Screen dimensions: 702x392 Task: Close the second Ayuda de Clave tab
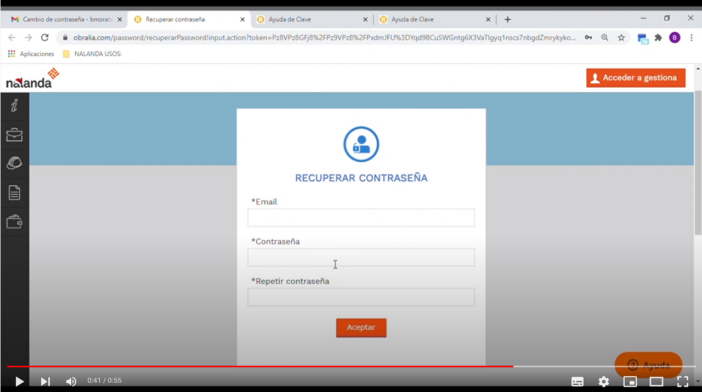[x=488, y=19]
